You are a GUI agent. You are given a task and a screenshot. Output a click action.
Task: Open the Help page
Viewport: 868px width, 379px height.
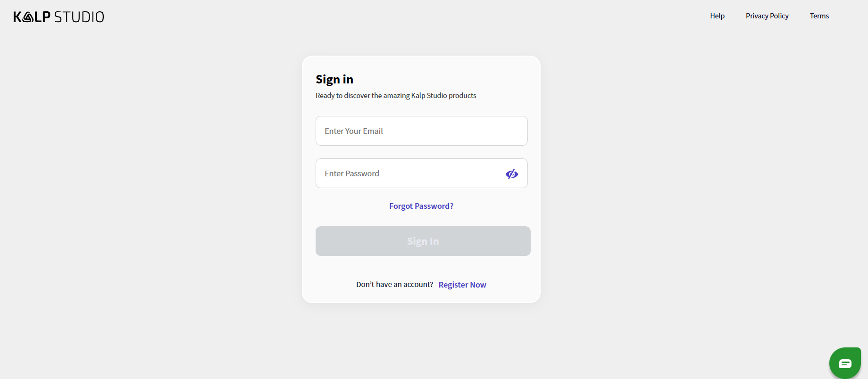pyautogui.click(x=717, y=16)
